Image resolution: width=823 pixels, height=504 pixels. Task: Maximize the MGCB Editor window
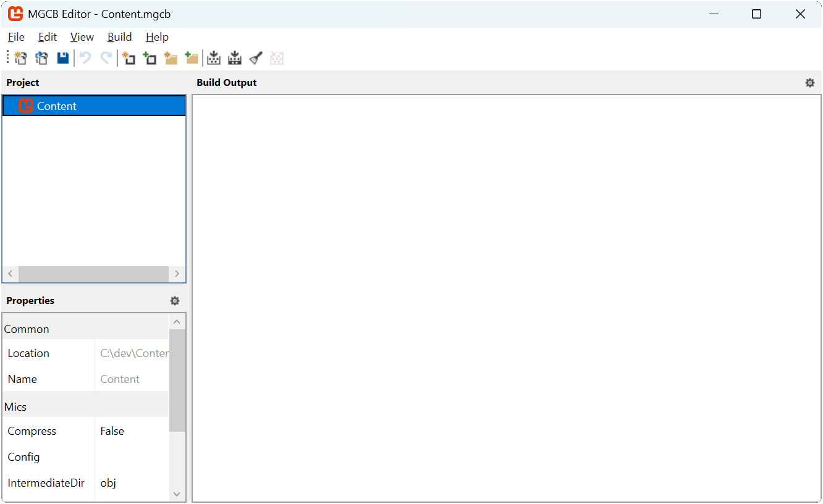pyautogui.click(x=756, y=14)
